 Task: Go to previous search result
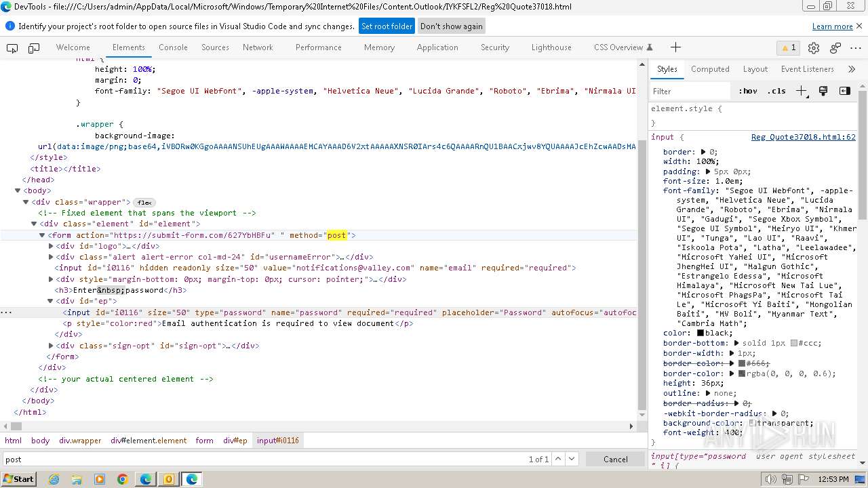(558, 459)
